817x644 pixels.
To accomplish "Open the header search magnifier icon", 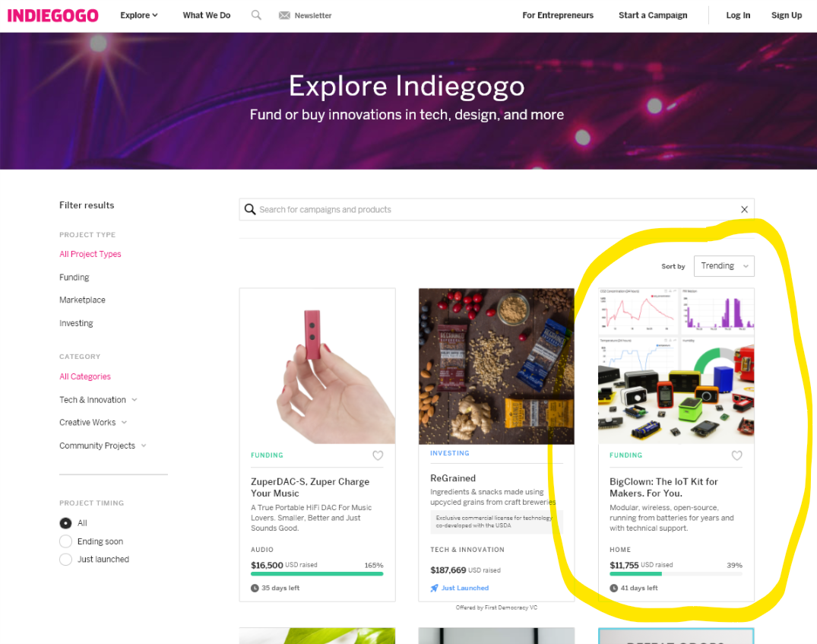I will click(256, 15).
